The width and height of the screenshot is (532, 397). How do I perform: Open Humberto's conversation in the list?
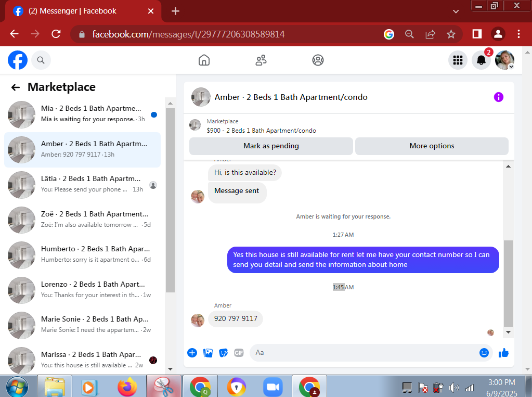[83, 255]
